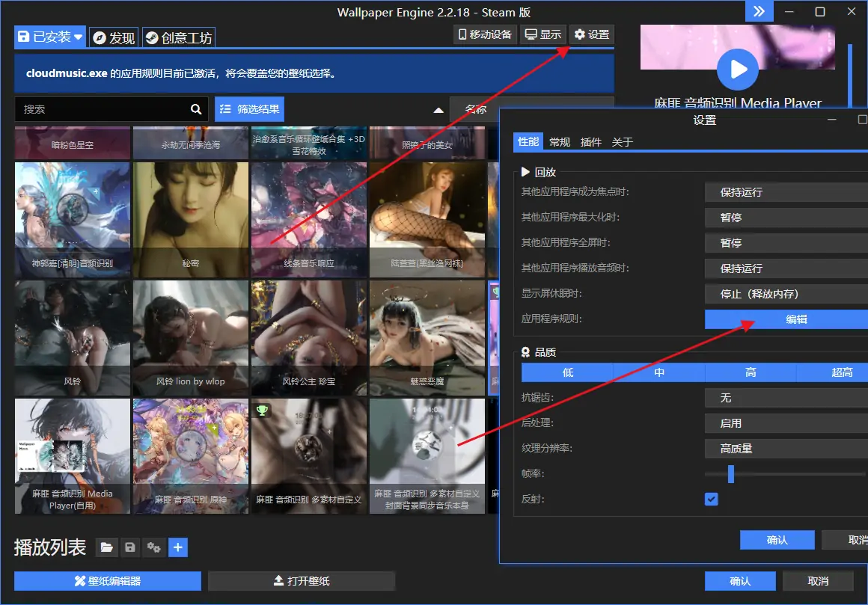Open playlist settings gears icon
Image resolution: width=868 pixels, height=605 pixels.
point(154,548)
